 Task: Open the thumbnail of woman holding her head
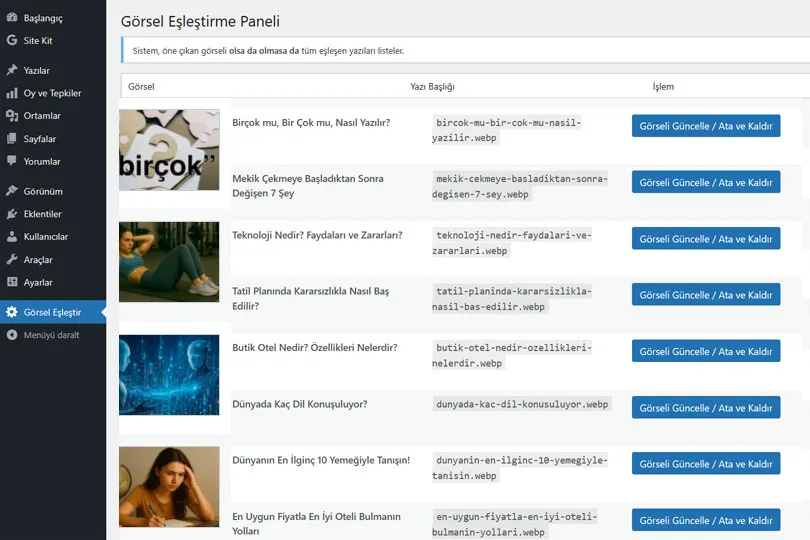click(x=169, y=487)
